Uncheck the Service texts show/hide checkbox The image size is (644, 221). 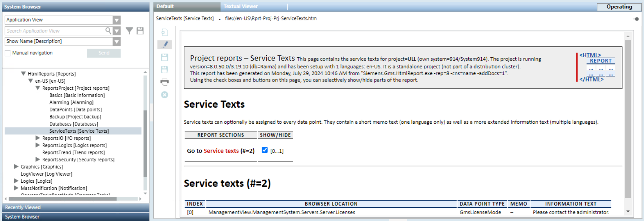point(264,150)
